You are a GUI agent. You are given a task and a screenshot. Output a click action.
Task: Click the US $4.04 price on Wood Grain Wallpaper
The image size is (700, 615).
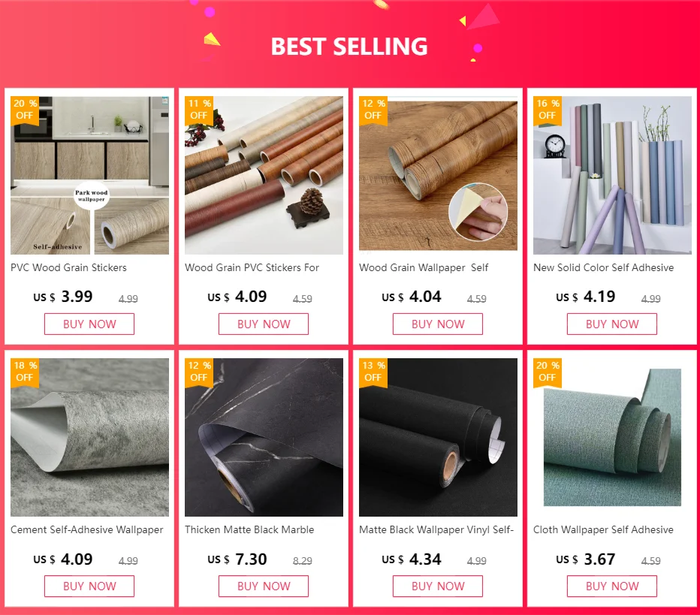[411, 297]
